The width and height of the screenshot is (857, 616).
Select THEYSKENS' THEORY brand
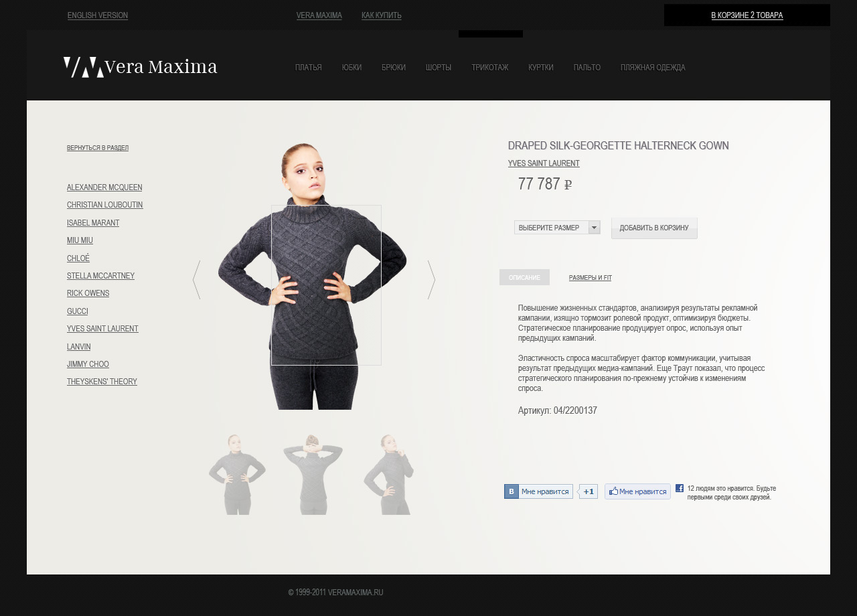point(102,382)
